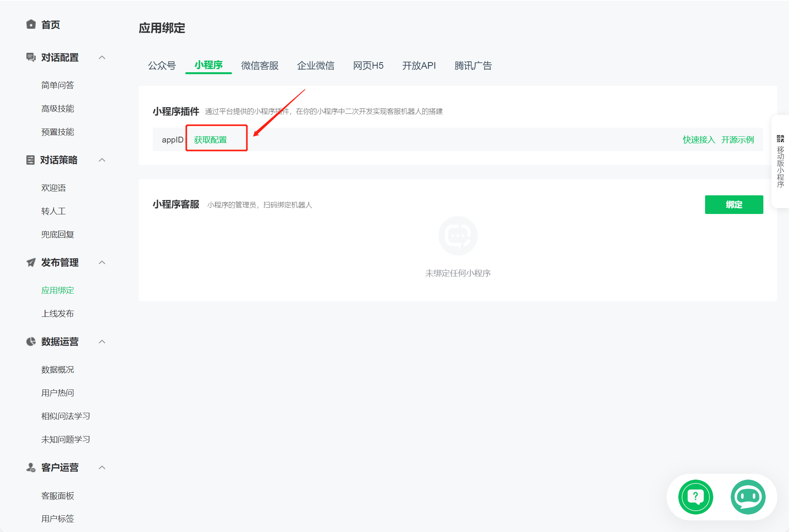This screenshot has width=789, height=532.
Task: Go to 上线发布 in the sidebar
Action: [57, 313]
